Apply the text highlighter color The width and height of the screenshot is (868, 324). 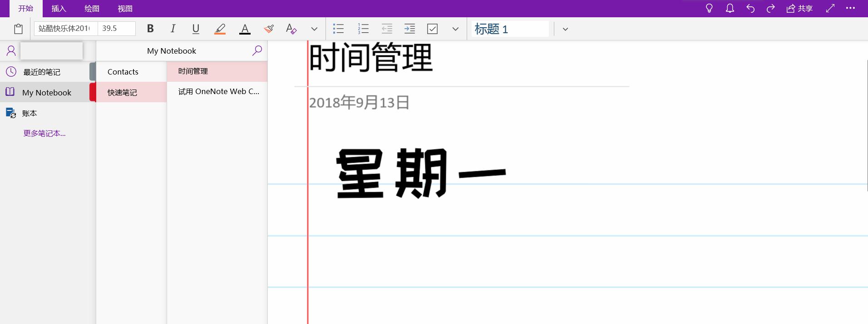point(220,29)
